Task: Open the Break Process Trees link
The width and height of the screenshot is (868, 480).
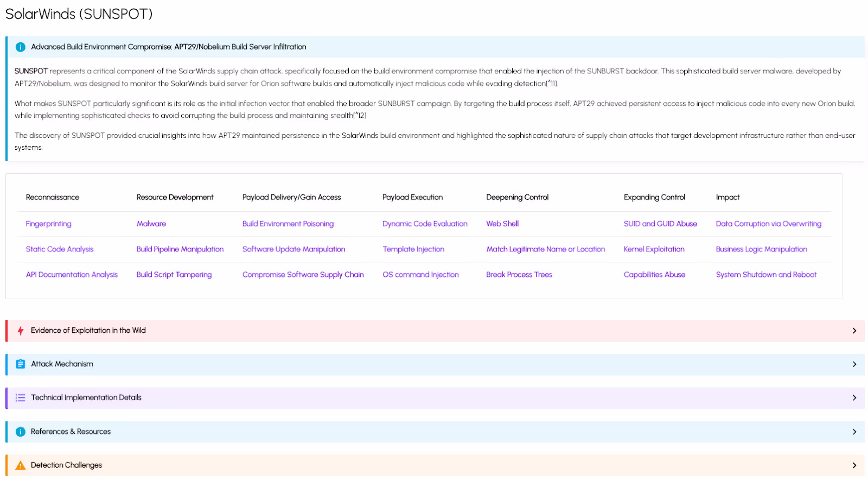Action: 519,275
